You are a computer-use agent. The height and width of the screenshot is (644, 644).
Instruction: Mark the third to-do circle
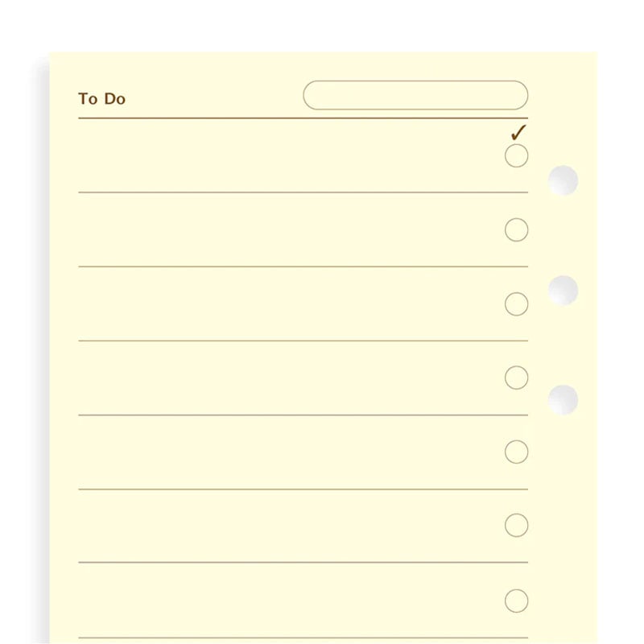click(516, 304)
